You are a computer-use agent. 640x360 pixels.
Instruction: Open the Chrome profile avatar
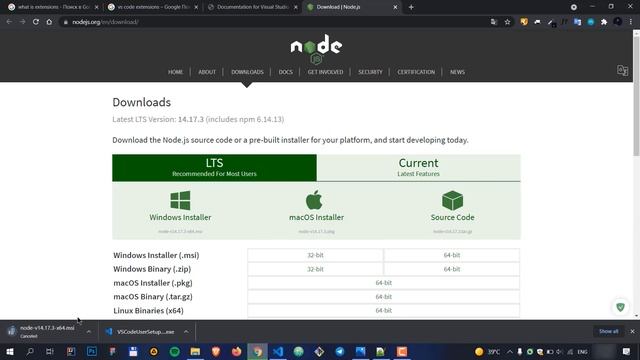(x=618, y=22)
